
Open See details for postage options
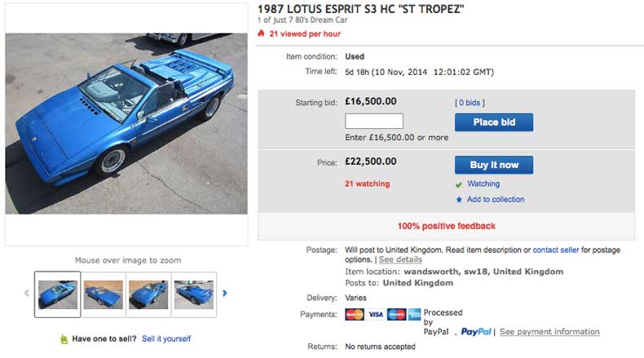400,259
